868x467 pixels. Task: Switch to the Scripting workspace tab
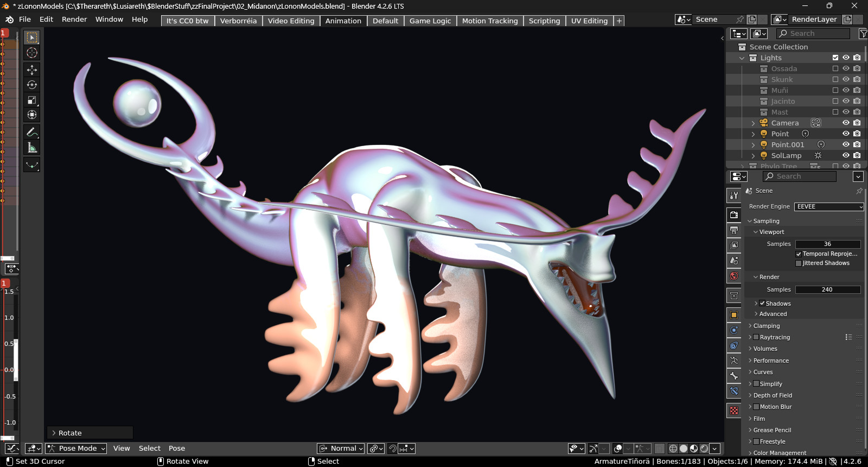(x=544, y=21)
